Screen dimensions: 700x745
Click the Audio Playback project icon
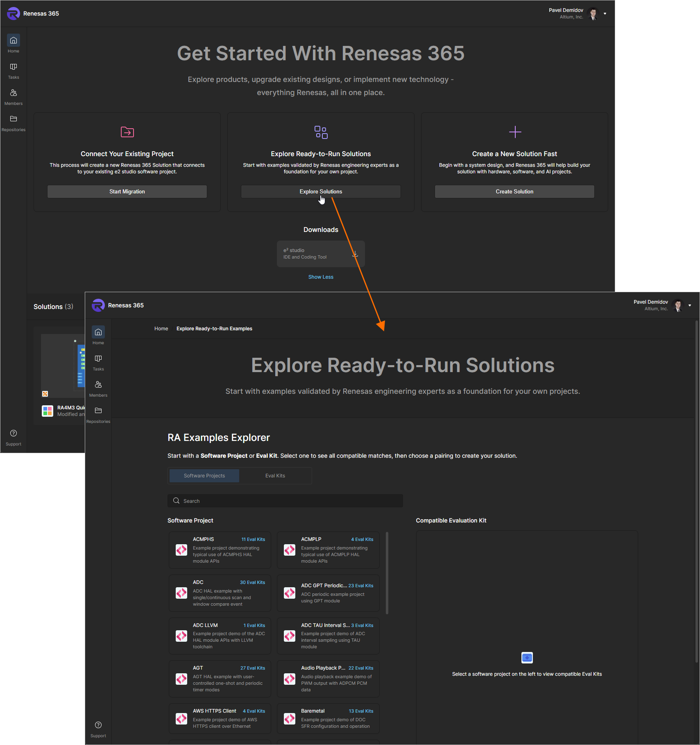(x=290, y=679)
